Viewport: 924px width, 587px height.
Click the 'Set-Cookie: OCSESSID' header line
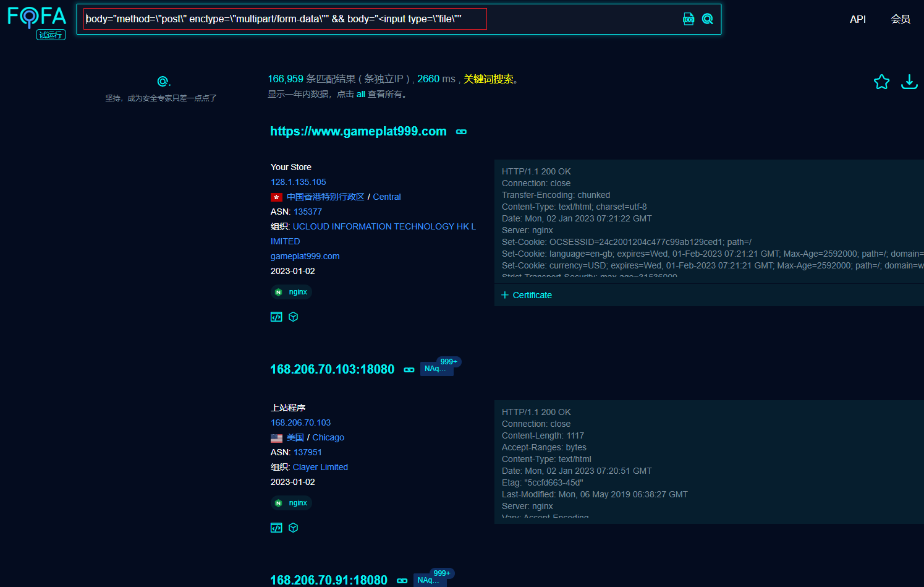[627, 242]
